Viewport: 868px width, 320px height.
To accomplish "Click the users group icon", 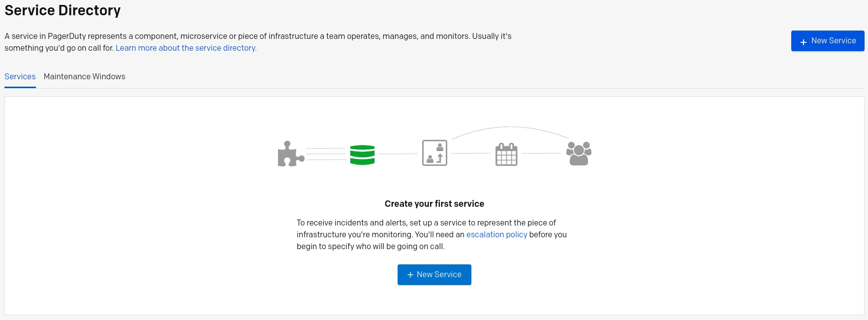I will (x=579, y=154).
